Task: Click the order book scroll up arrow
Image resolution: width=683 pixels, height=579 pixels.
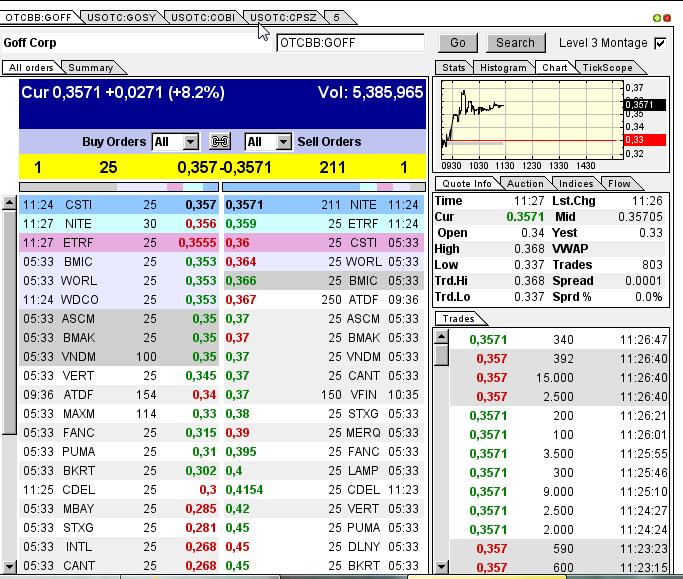Action: click(x=9, y=203)
